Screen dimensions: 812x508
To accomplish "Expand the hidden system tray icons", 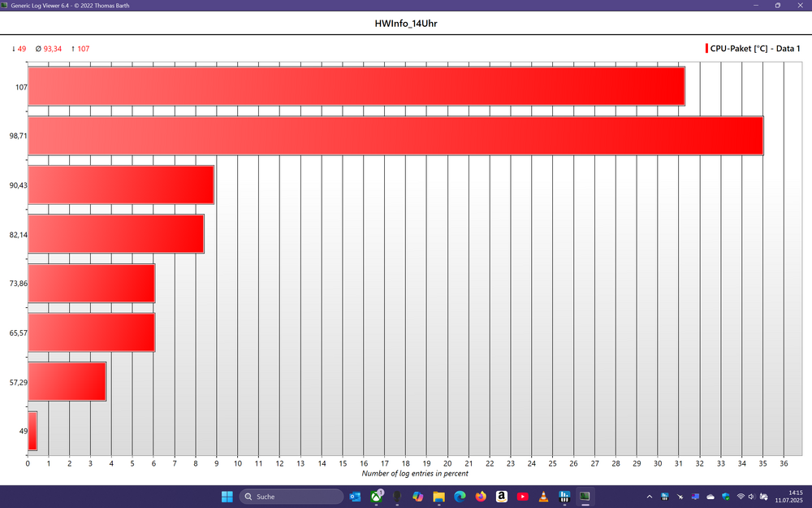I will click(x=649, y=497).
